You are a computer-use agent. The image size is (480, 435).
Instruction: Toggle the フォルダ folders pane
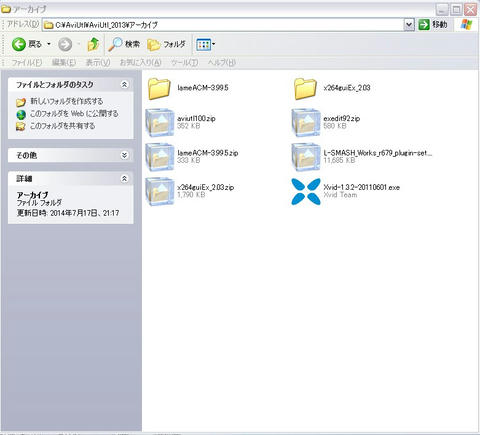(166, 44)
